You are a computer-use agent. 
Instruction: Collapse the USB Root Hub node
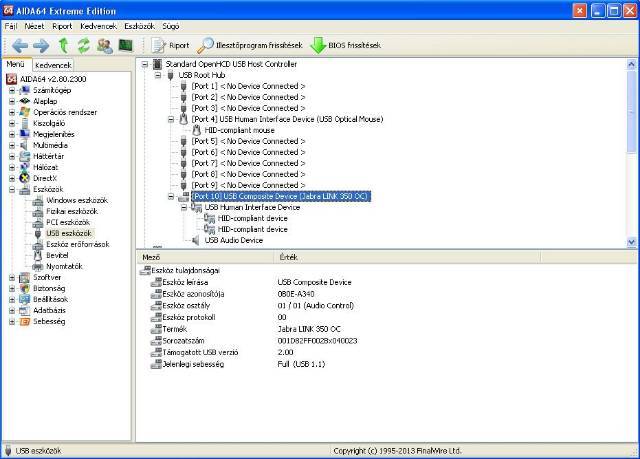[158, 75]
